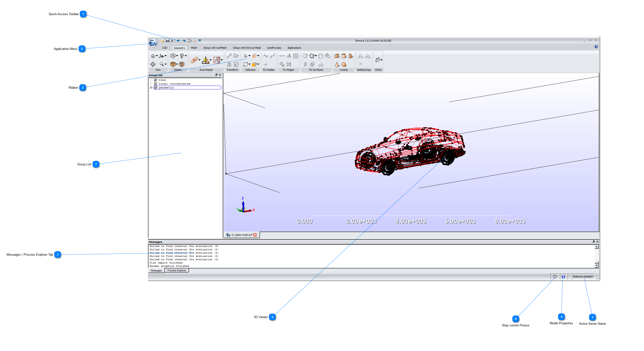Open the home view dropdown arrow

(157, 56)
